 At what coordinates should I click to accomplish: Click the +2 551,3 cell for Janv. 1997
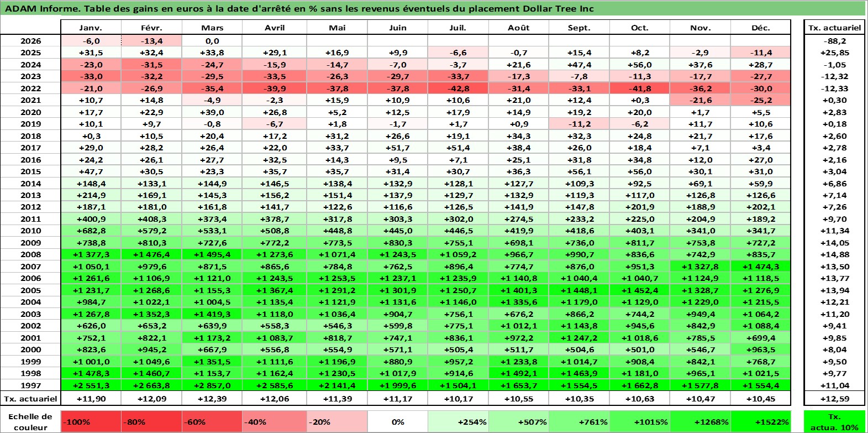point(91,385)
